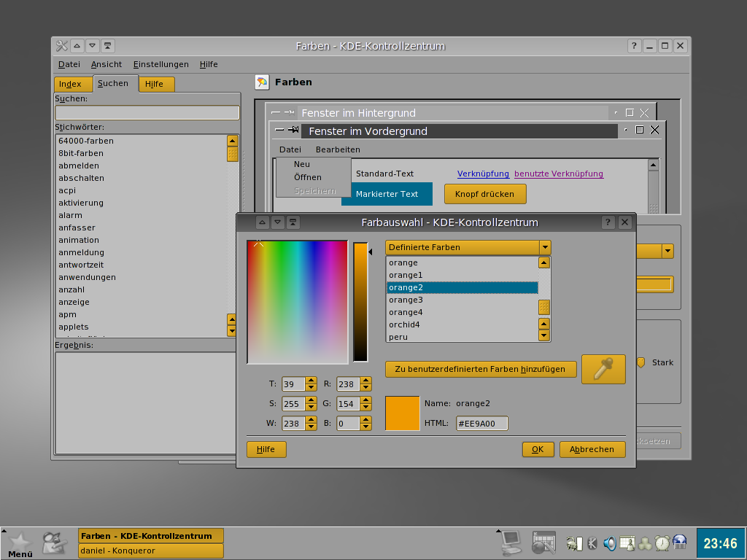
Task: Pick a screen color with the eyedropper
Action: click(x=603, y=369)
